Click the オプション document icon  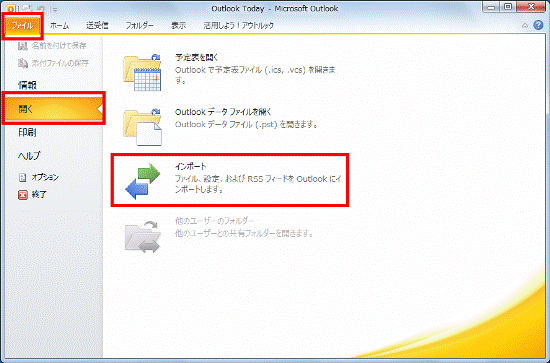coord(22,177)
